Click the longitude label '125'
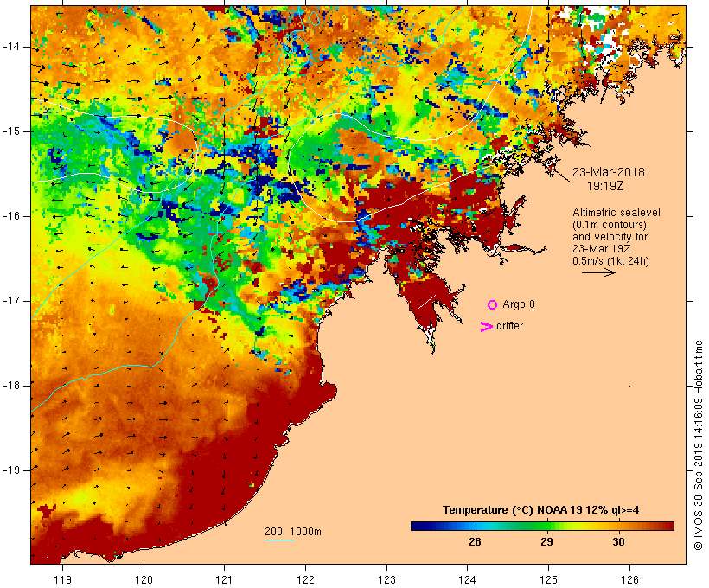 (548, 579)
